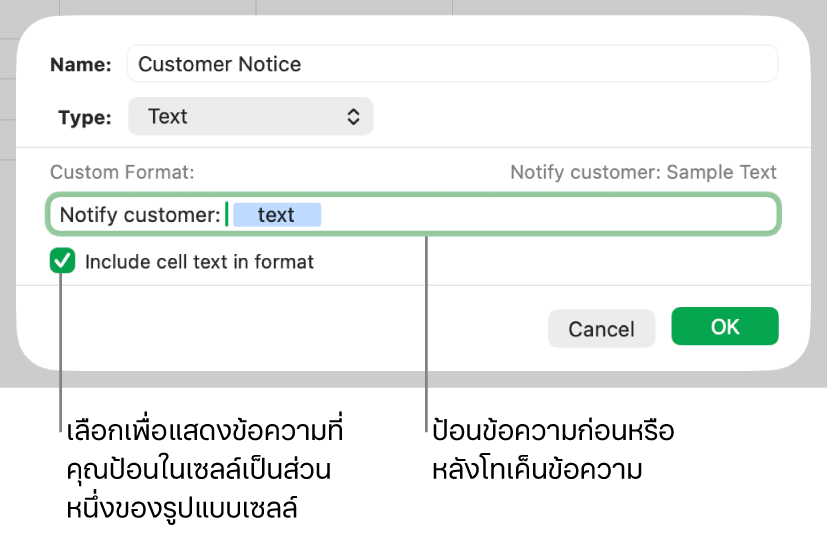Viewport: 828px width, 534px height.
Task: Click the 'Notify customer:' text in the format field
Action: tap(139, 215)
